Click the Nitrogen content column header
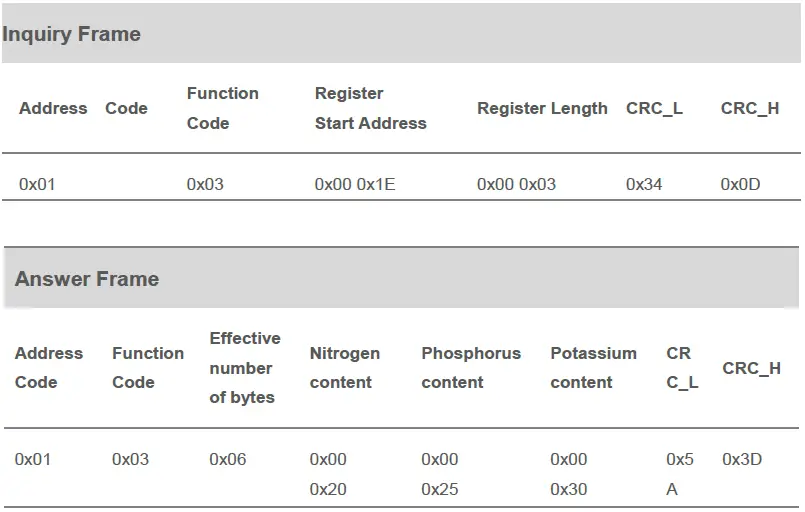 pos(345,368)
